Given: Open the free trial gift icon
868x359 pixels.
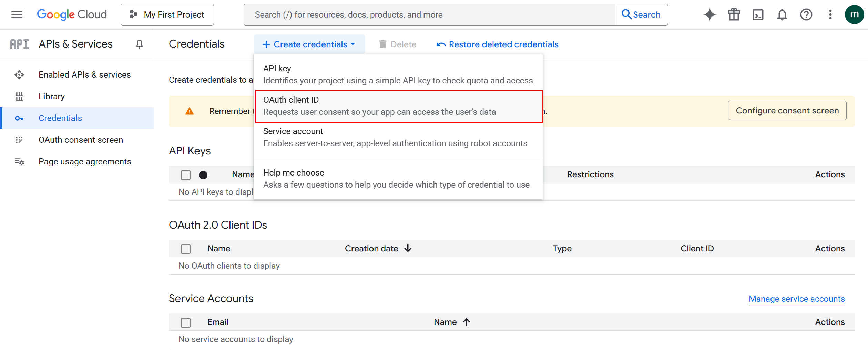Looking at the screenshot, I should pyautogui.click(x=734, y=14).
